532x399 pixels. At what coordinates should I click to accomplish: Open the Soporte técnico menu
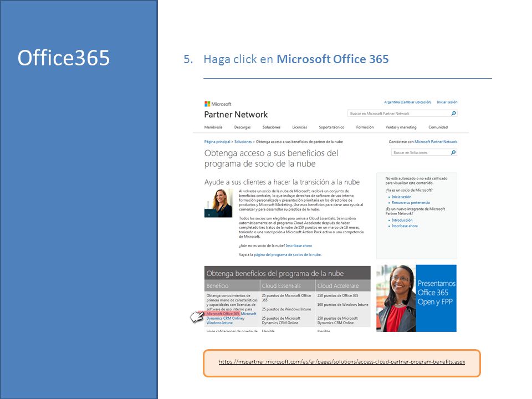point(331,127)
